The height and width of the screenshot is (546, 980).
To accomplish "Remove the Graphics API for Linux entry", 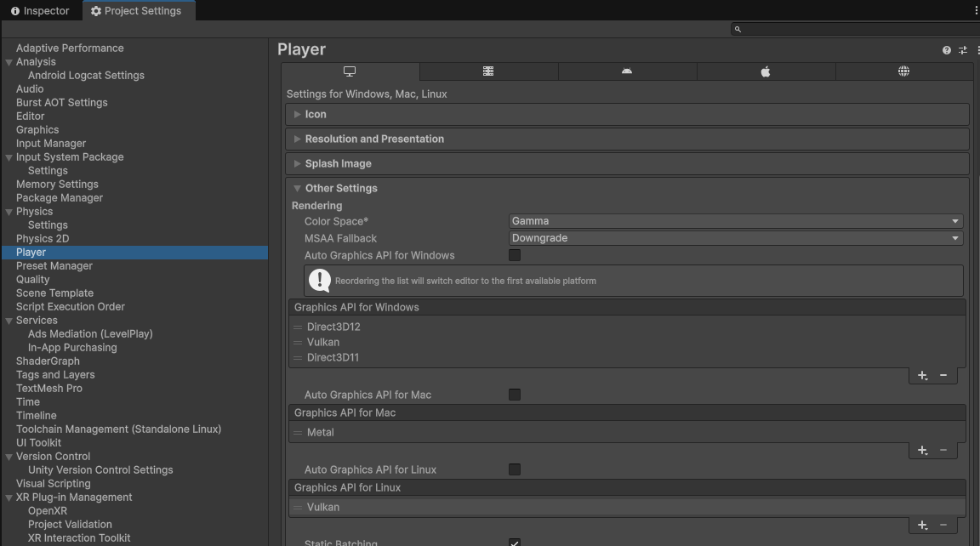I will point(943,526).
